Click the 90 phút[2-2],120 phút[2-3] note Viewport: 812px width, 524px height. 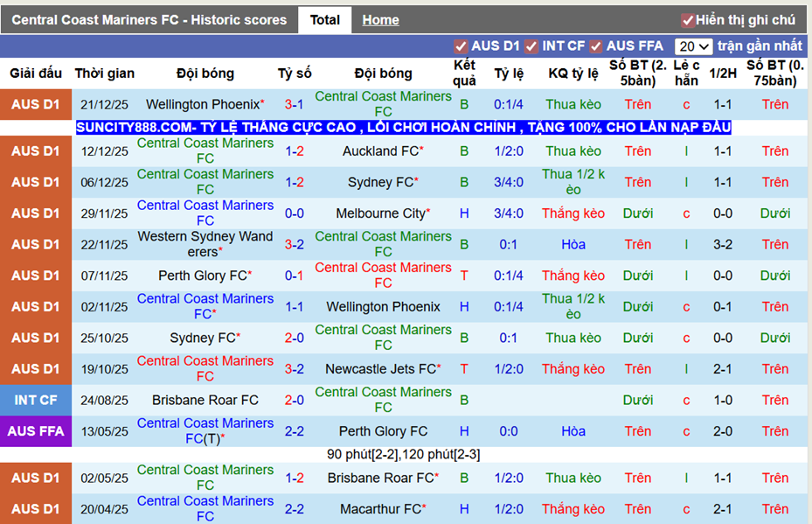click(x=404, y=455)
